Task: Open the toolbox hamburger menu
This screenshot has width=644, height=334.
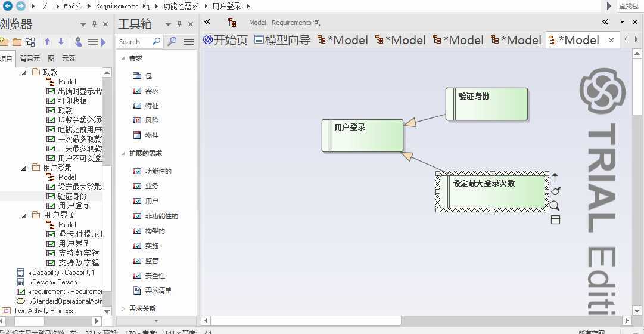Action: pyautogui.click(x=188, y=42)
